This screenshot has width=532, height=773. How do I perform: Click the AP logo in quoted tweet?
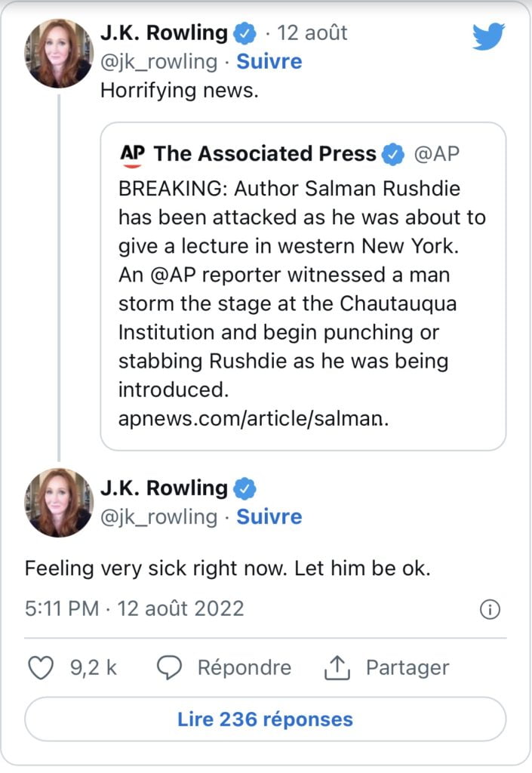pos(132,154)
